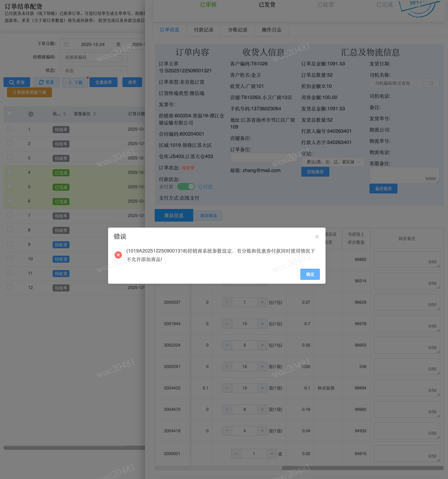448x479 pixels.
Task: Check the select-all checkbox in table header
Action: [9, 113]
